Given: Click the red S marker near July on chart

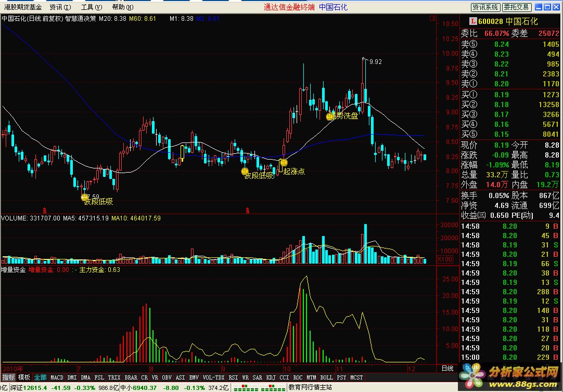Looking at the screenshot, I should point(45,211).
